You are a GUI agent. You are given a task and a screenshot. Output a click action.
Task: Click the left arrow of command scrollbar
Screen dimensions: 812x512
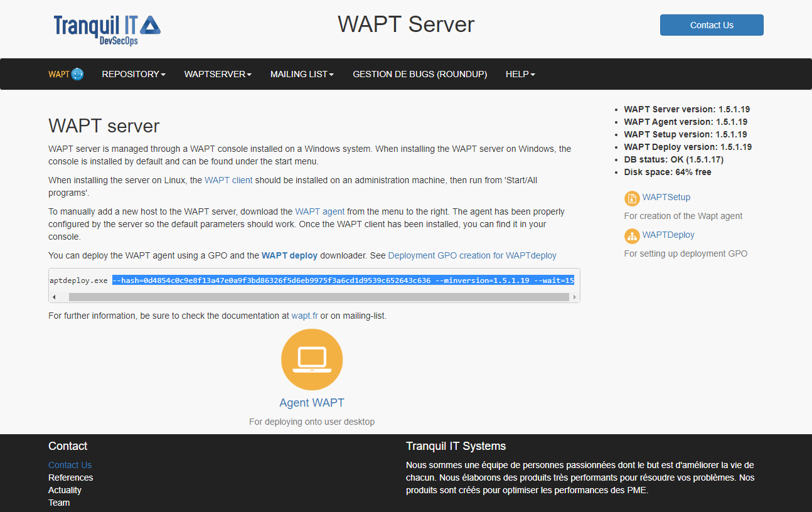[54, 297]
